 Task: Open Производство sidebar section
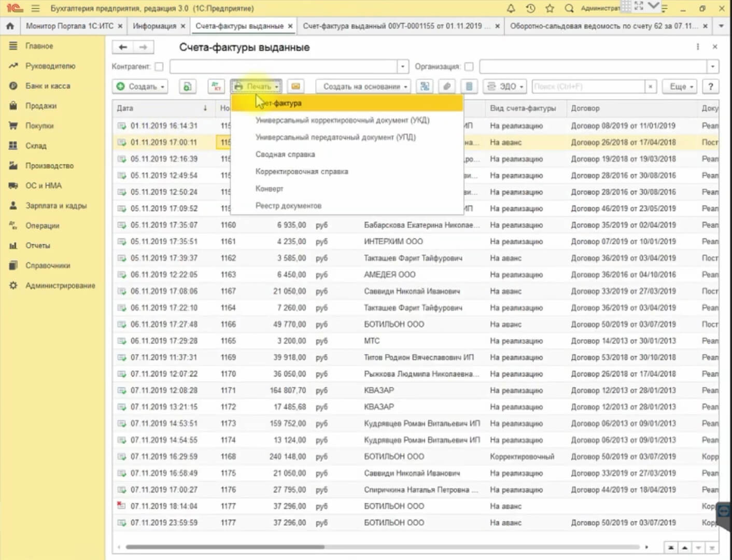(x=49, y=166)
